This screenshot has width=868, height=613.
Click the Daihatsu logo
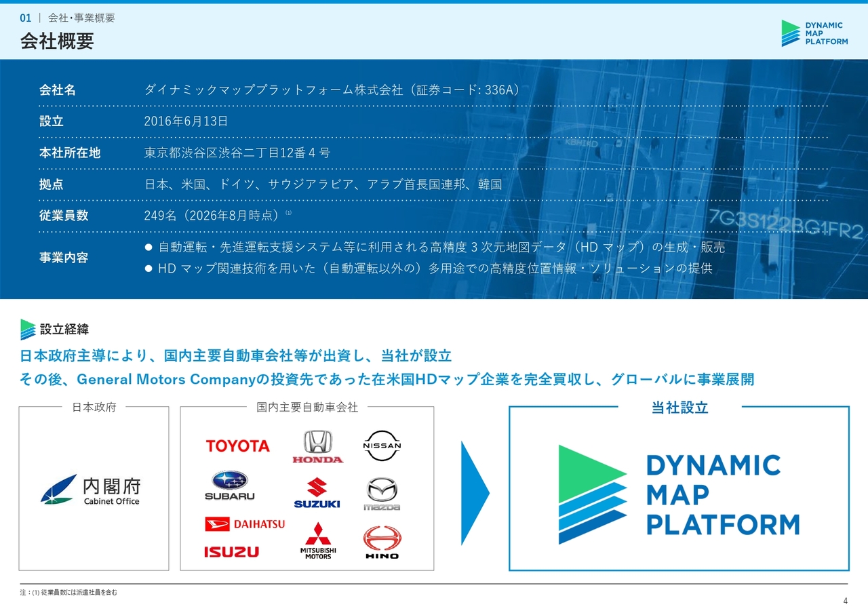[x=245, y=524]
